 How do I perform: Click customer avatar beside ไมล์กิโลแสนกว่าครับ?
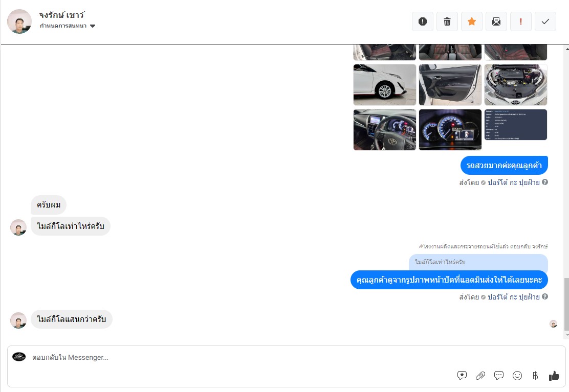coord(18,320)
